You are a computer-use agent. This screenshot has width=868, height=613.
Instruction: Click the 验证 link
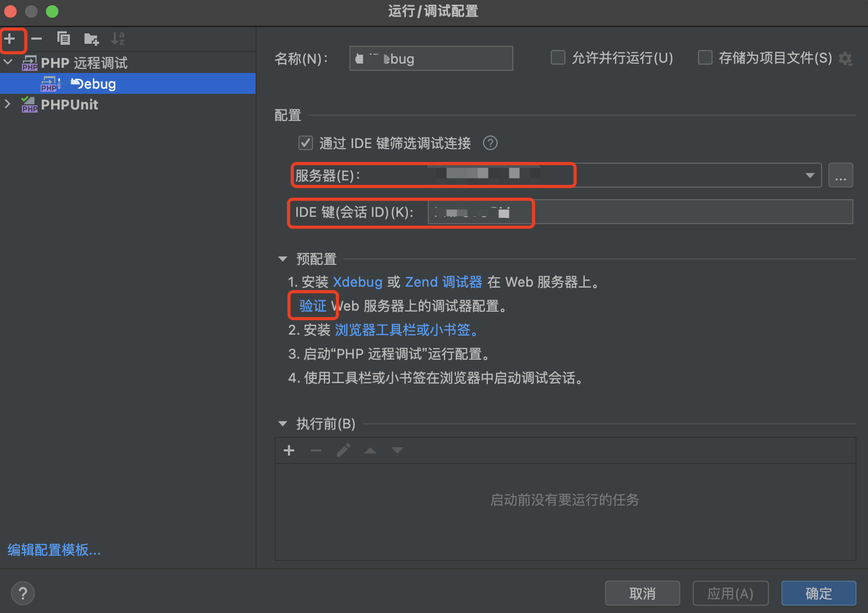coord(312,306)
